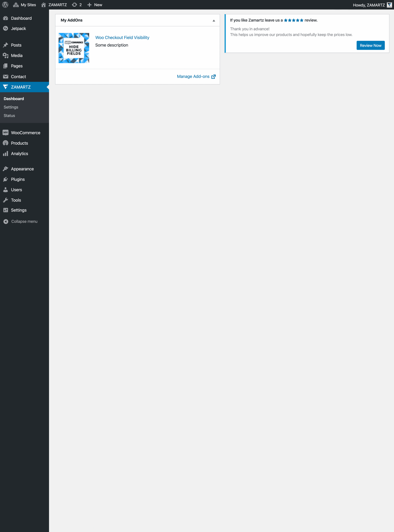Click the Jetpack icon in the sidebar
The width and height of the screenshot is (394, 532).
click(x=5, y=28)
